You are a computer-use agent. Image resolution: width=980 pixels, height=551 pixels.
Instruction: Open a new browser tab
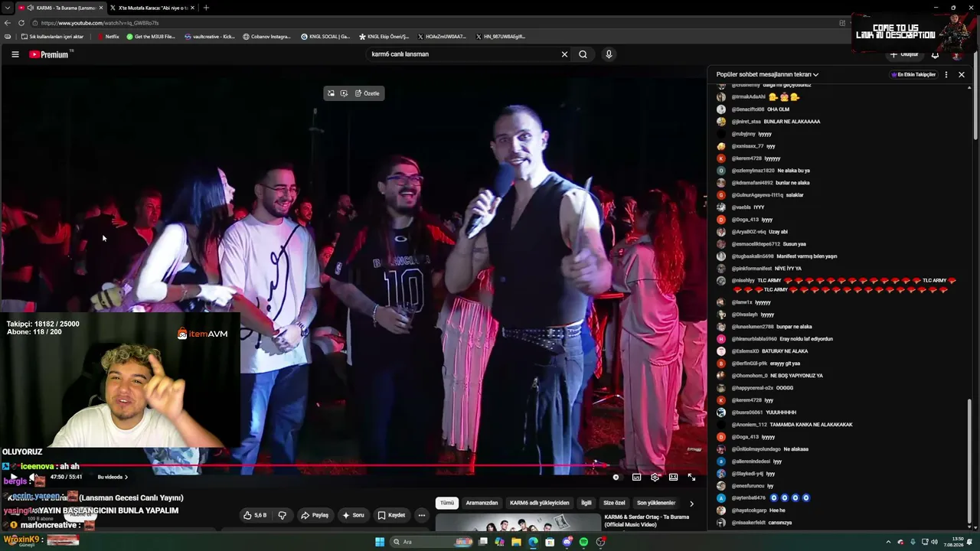[x=206, y=8]
